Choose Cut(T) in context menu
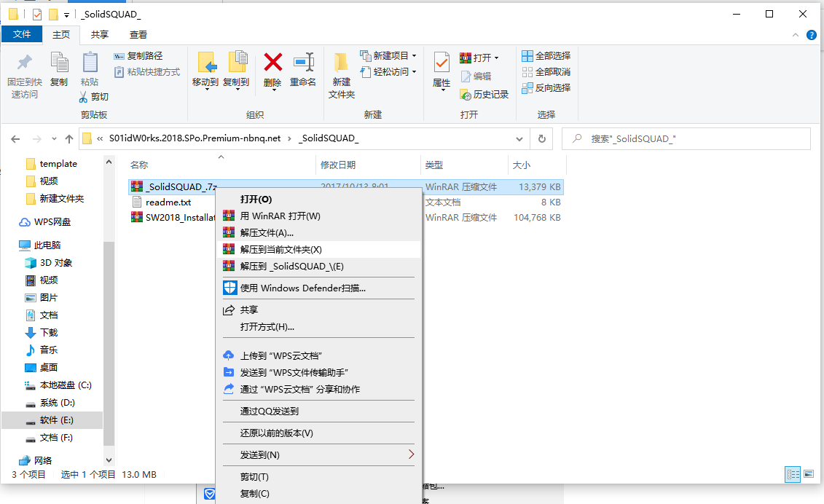 [x=318, y=476]
